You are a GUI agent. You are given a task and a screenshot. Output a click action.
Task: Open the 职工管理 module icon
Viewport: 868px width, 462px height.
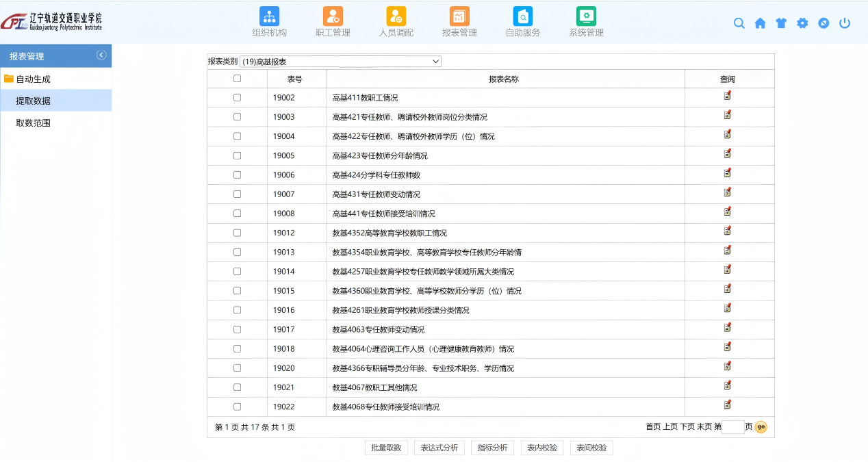pos(333,17)
